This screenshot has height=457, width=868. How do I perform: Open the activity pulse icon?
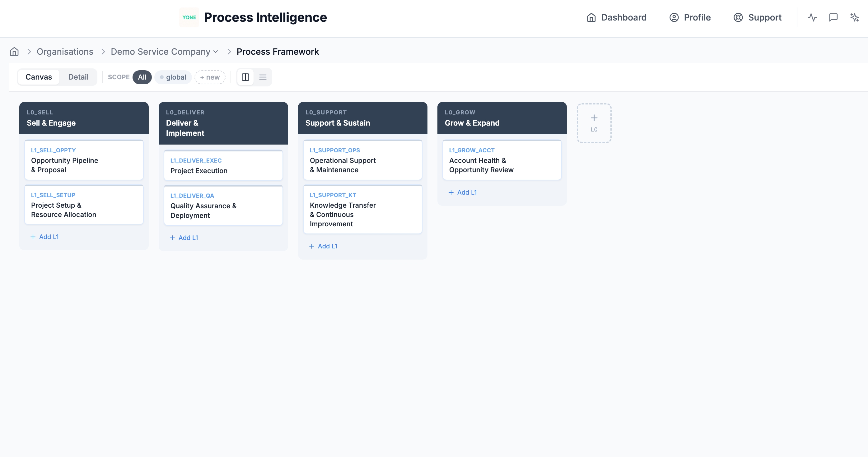click(x=812, y=17)
